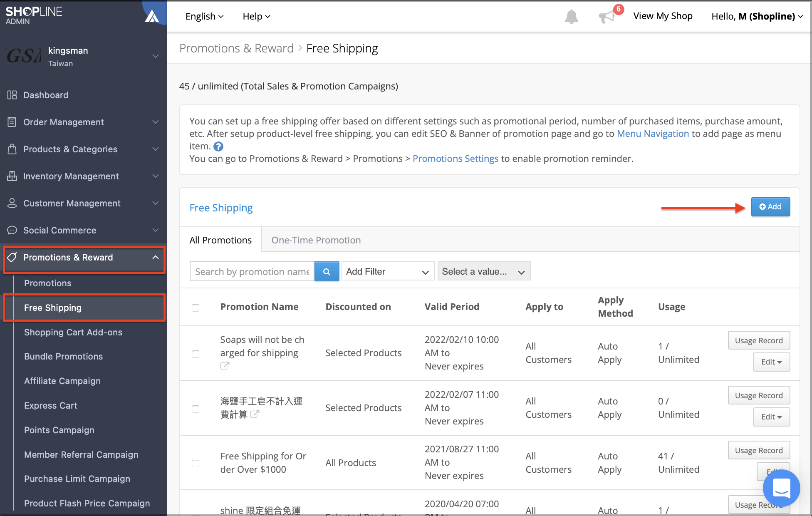Screen dimensions: 812x516
Task: Click the Valid Period column header
Action: 452,307
